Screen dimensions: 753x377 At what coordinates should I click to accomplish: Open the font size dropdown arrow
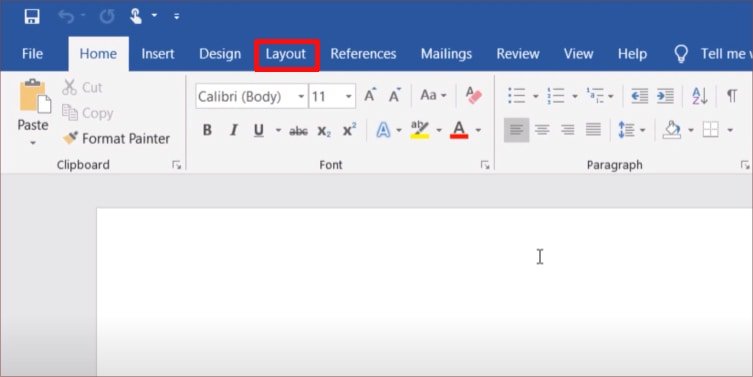click(349, 97)
